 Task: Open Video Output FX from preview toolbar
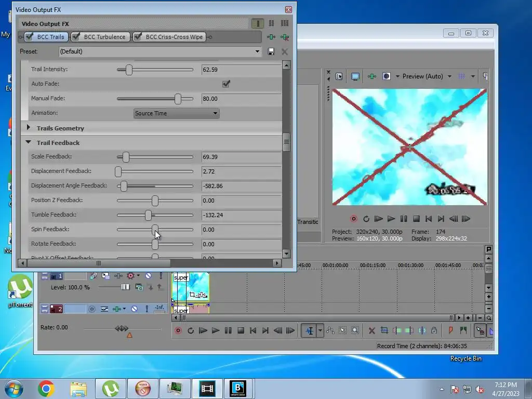coord(372,76)
